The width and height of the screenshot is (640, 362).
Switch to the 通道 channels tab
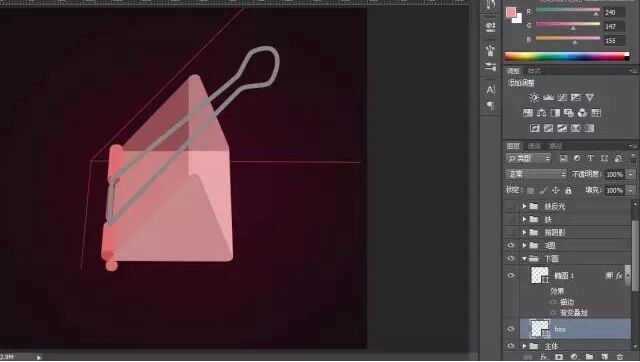(534, 146)
